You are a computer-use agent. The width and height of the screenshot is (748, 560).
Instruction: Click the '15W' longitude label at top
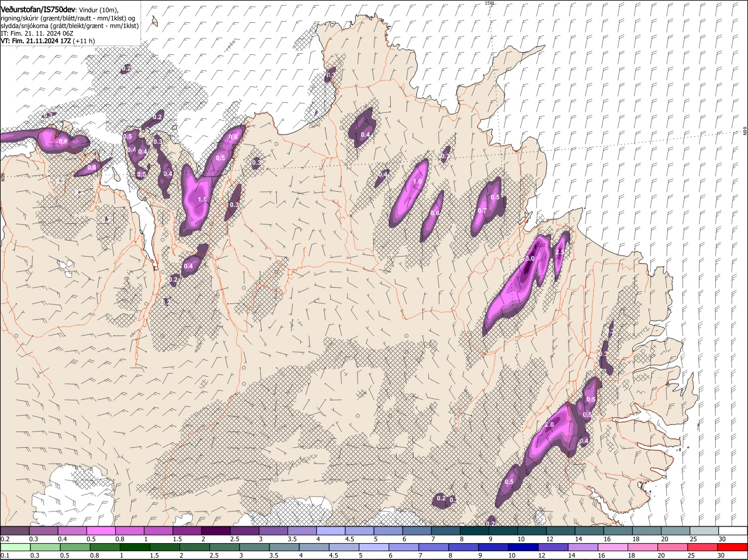(489, 3)
